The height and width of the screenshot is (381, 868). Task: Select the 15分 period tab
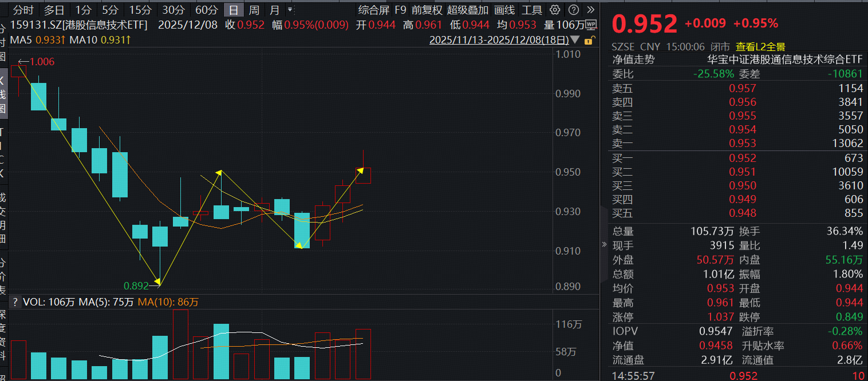[x=140, y=10]
